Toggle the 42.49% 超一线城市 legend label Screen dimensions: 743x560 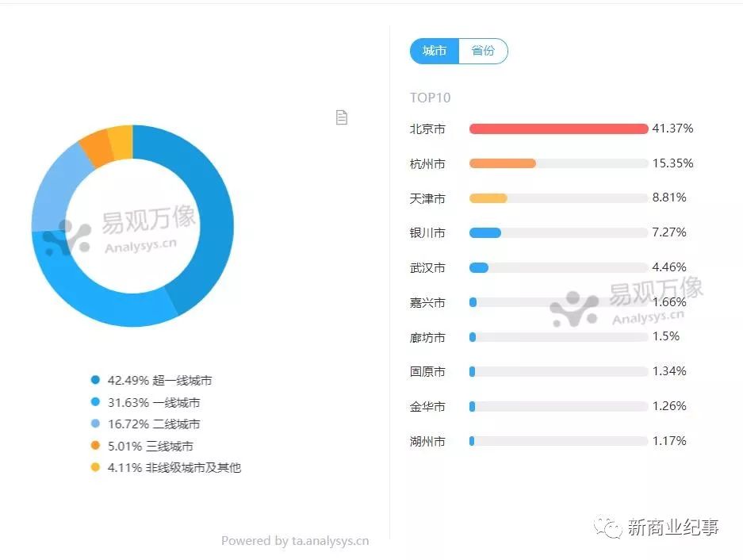[x=159, y=381]
